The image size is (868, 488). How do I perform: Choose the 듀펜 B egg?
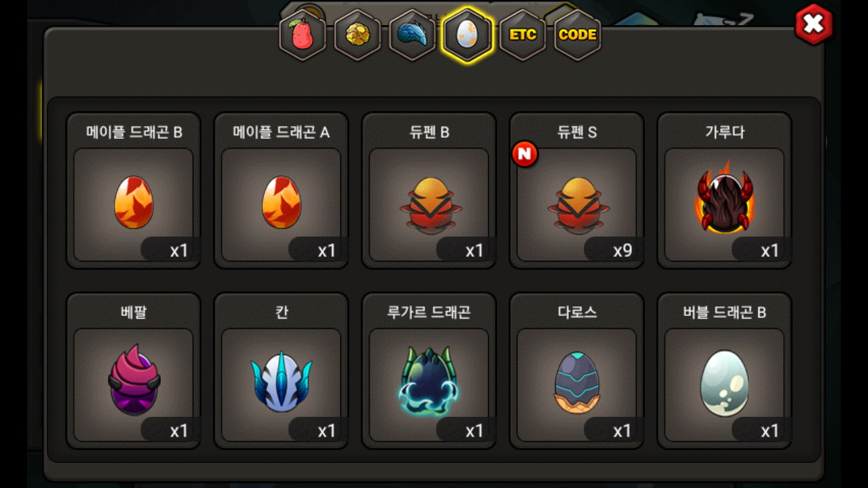429,190
